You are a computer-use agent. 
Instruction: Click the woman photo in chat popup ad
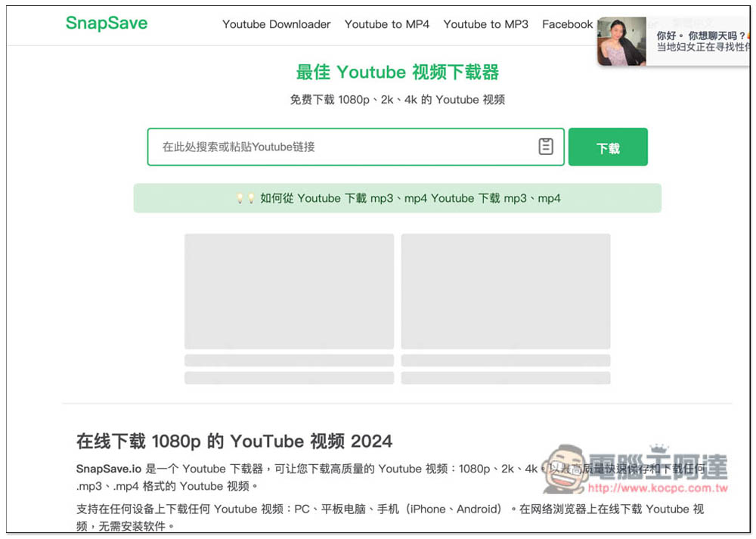point(621,42)
